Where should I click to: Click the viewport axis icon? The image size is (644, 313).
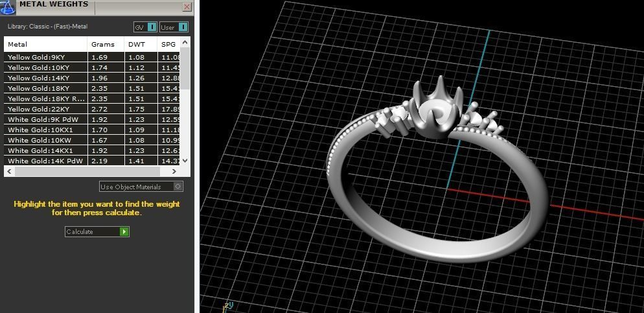tap(228, 307)
